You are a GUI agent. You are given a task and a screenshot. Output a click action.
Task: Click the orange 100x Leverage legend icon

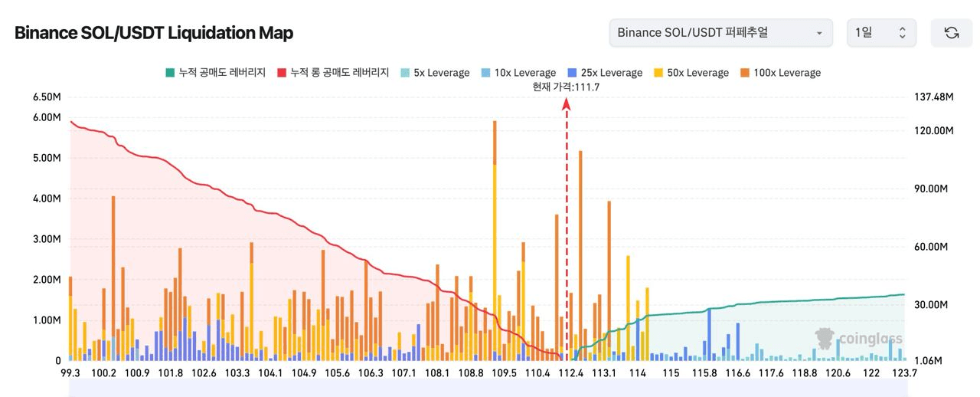[x=744, y=73]
